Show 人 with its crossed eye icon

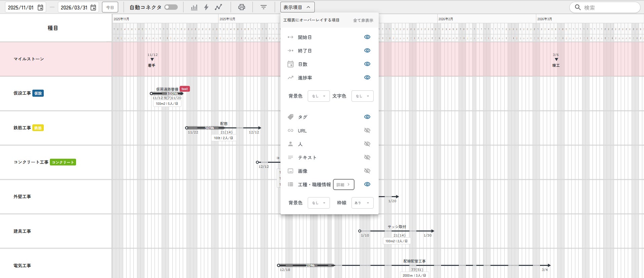(x=367, y=144)
